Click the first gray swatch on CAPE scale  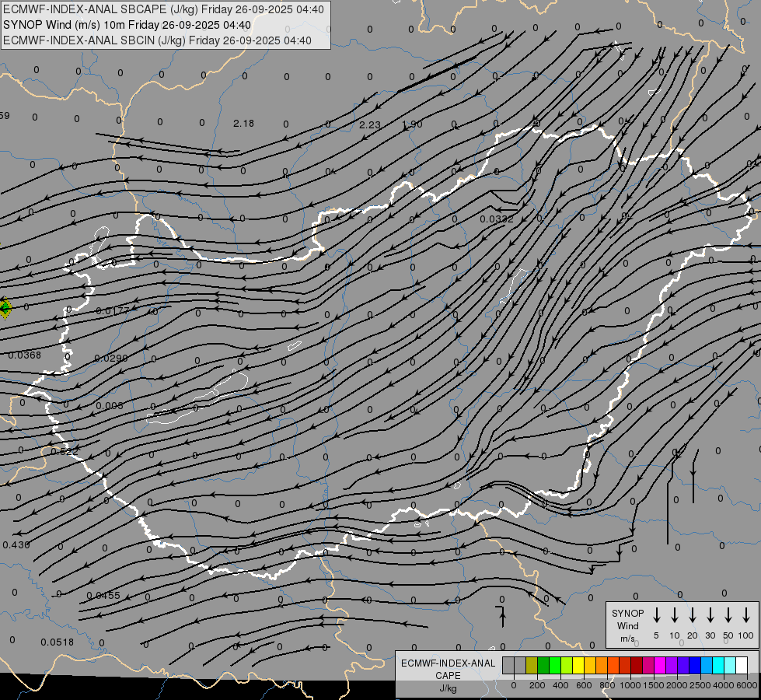pyautogui.click(x=508, y=665)
